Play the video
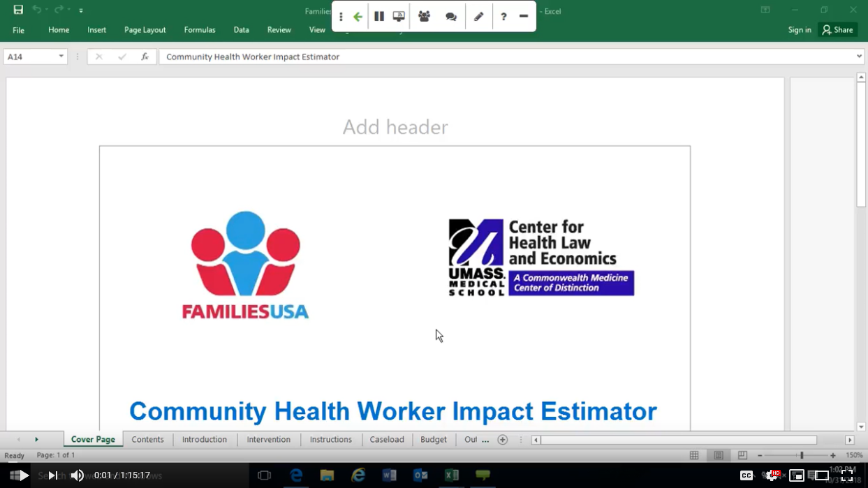The height and width of the screenshot is (488, 868). [x=24, y=475]
